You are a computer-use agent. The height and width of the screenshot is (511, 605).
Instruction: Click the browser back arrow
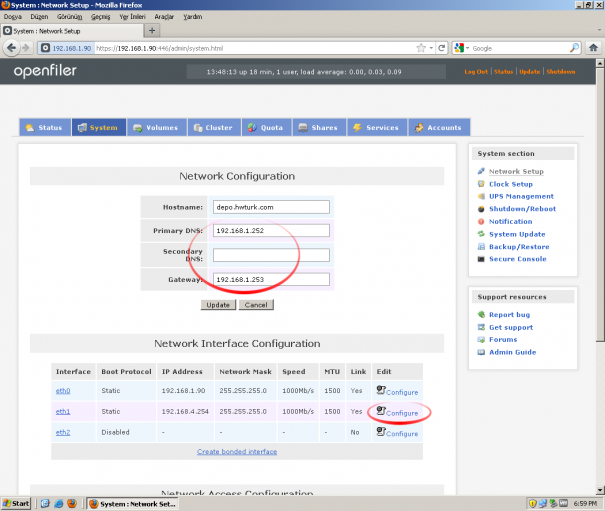coord(12,48)
